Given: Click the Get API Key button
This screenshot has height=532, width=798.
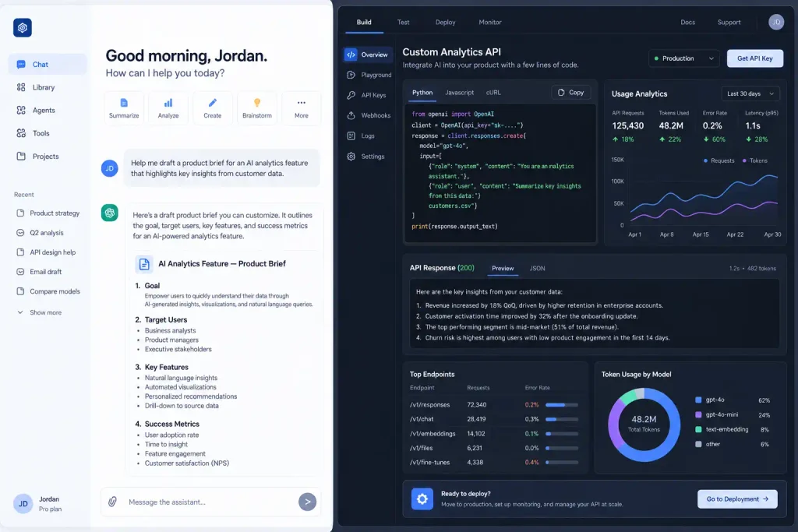Looking at the screenshot, I should [754, 58].
